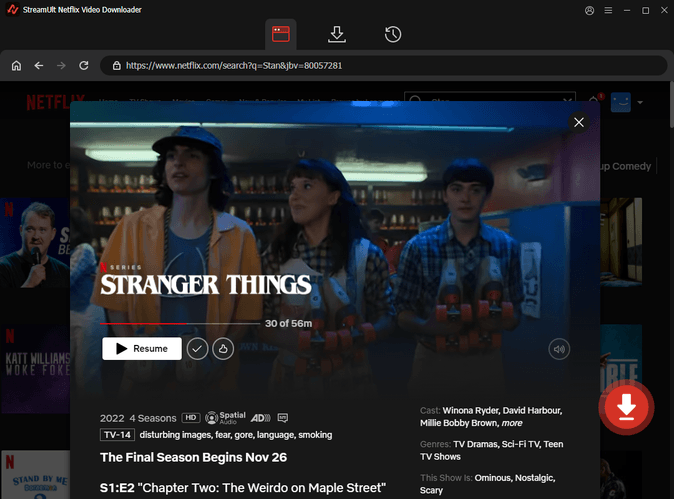Go to home page icon

pyautogui.click(x=16, y=65)
